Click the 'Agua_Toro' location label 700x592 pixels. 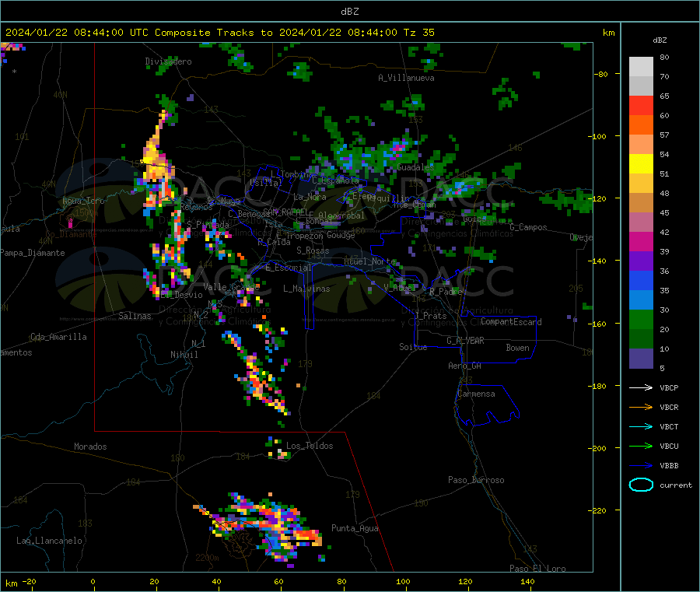point(83,201)
